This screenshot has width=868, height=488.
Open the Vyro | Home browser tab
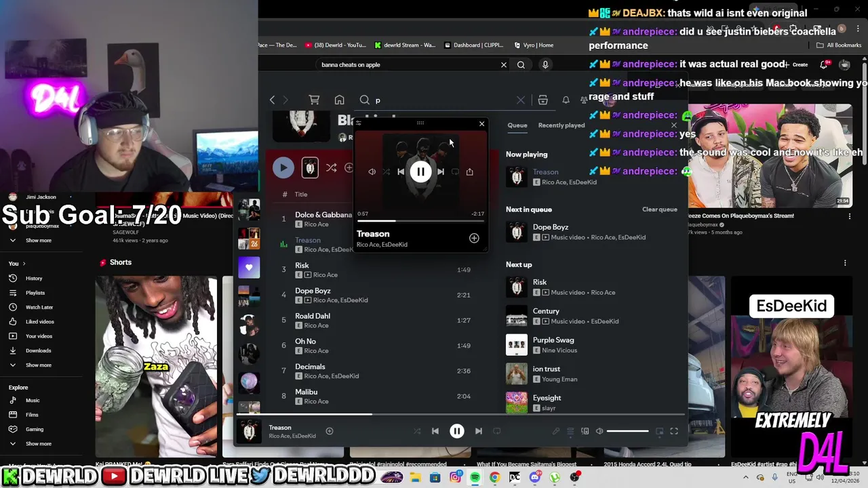pyautogui.click(x=534, y=45)
